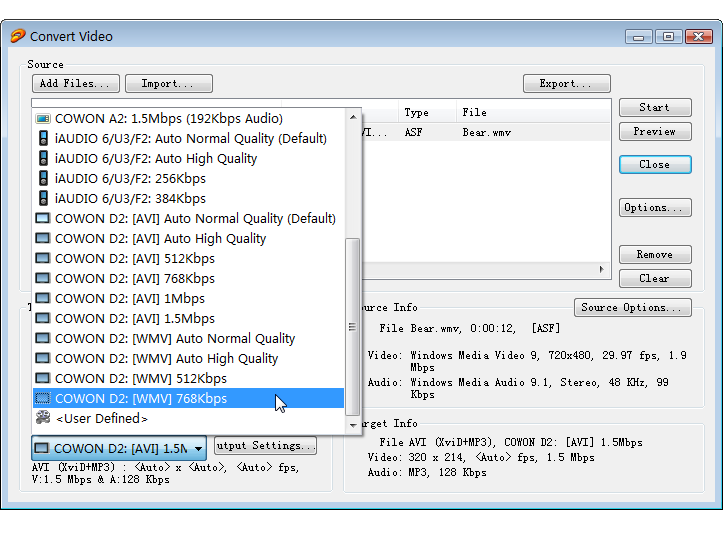The width and height of the screenshot is (723, 542).
Task: Start the video conversion
Action: 655,107
